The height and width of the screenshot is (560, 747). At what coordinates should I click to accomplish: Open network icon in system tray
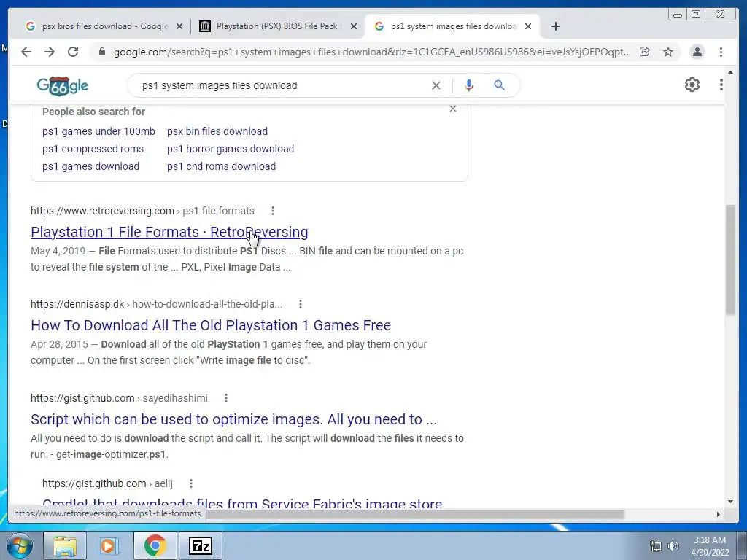[x=656, y=546]
